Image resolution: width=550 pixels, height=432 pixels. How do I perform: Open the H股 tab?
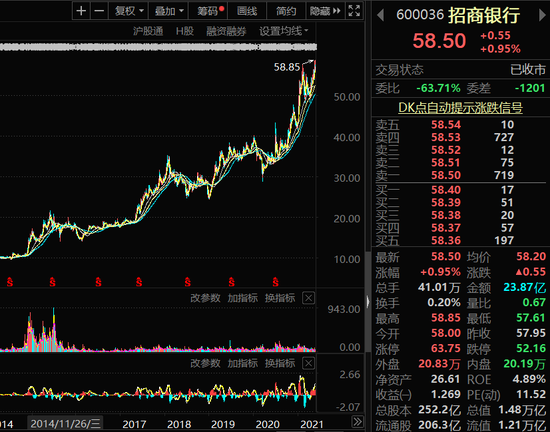[185, 31]
